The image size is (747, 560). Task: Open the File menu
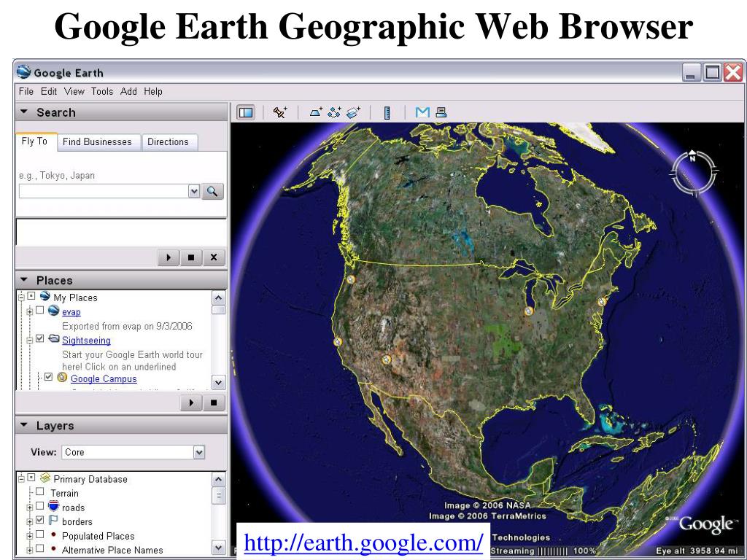click(x=26, y=91)
